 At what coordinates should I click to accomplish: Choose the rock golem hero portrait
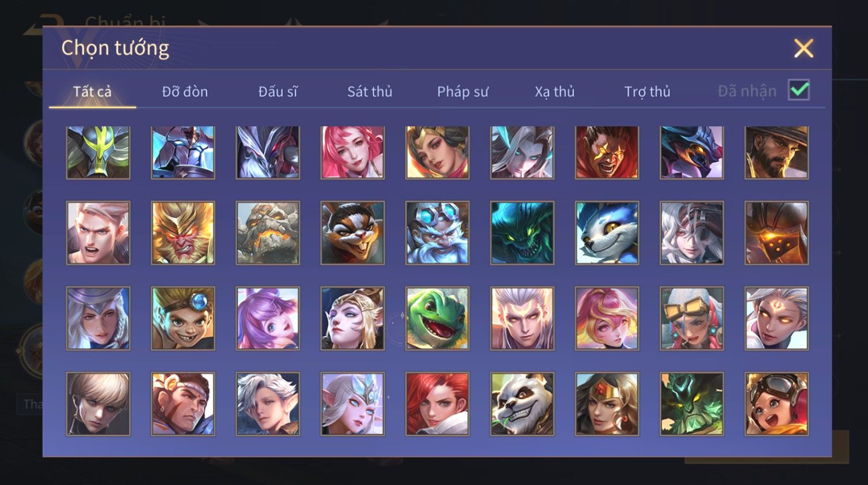point(268,233)
